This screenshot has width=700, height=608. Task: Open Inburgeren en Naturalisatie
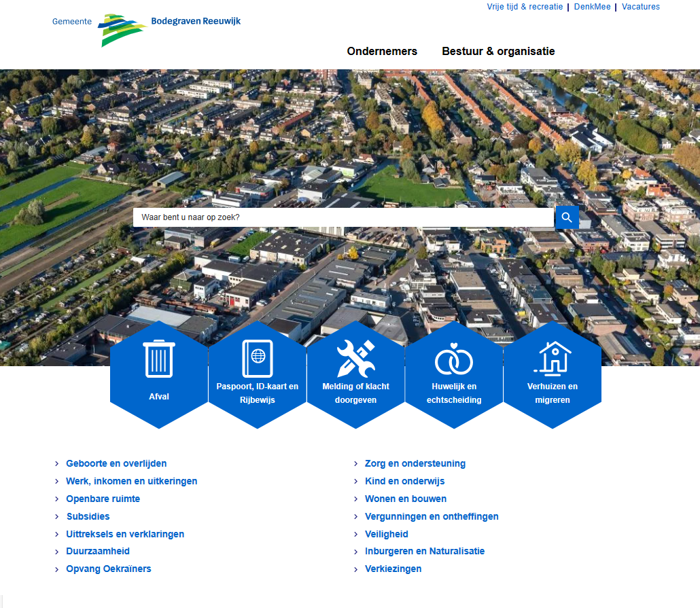coord(425,552)
